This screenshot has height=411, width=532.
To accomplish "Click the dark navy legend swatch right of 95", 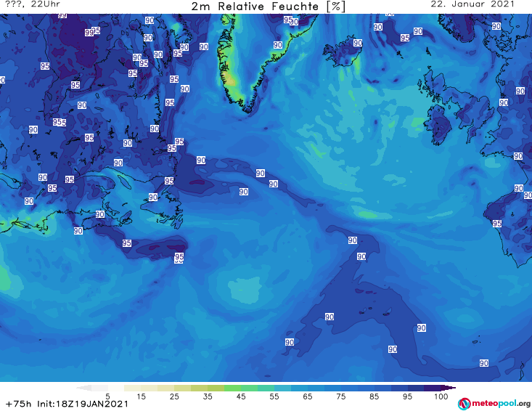I will [416, 388].
